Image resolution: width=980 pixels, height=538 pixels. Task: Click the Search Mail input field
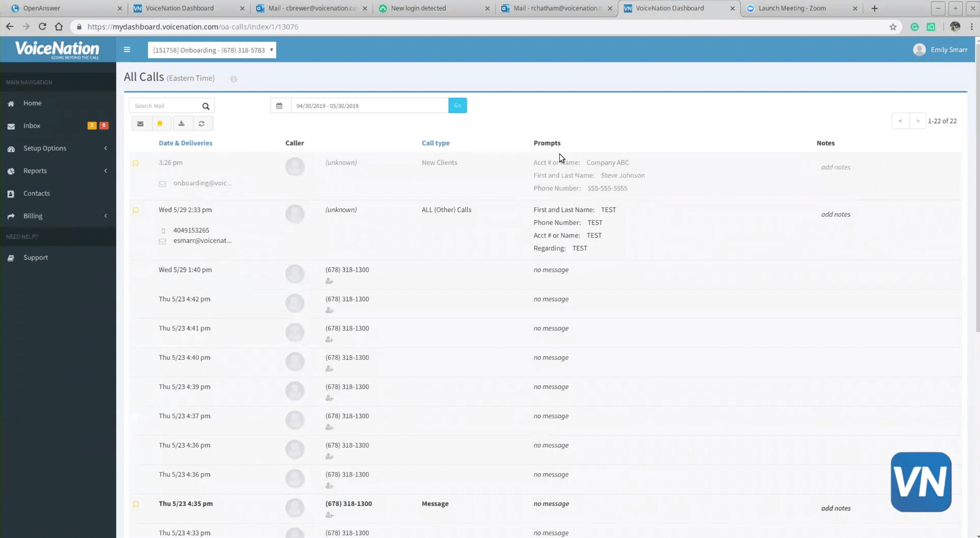coord(166,106)
